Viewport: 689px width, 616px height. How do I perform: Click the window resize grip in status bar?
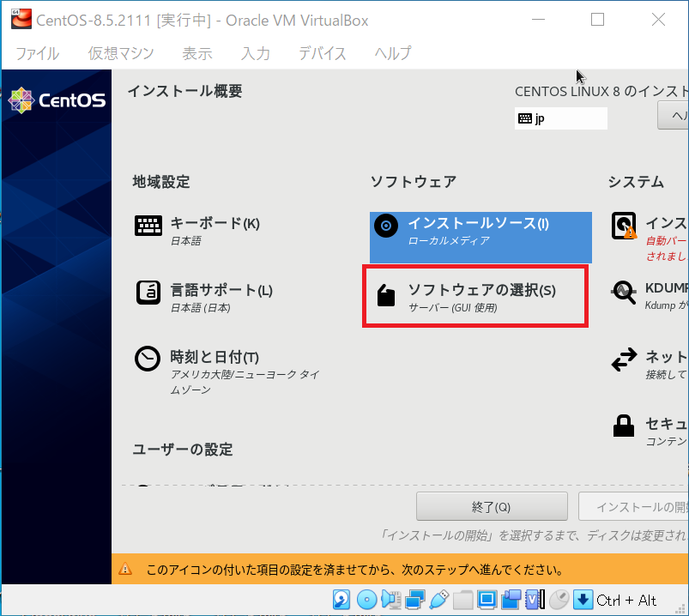[680, 608]
